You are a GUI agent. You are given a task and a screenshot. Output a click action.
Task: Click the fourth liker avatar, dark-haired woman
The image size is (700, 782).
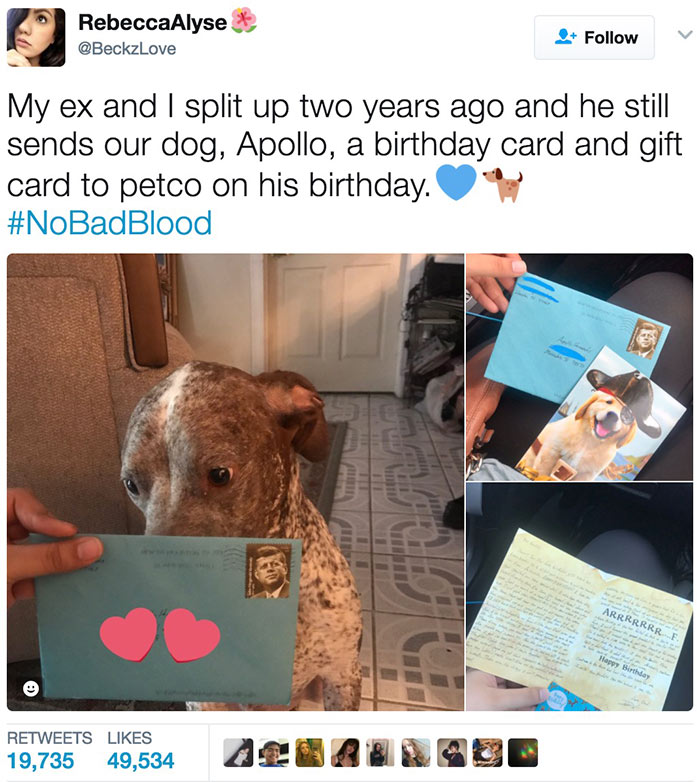click(345, 753)
